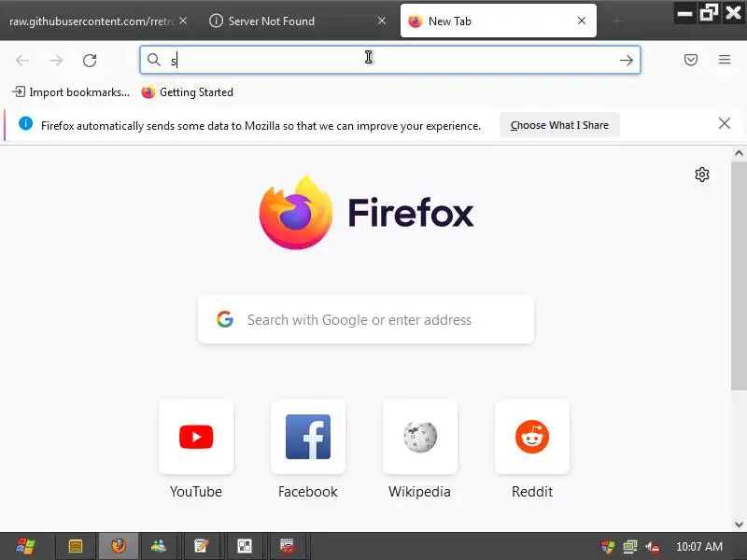Image resolution: width=747 pixels, height=560 pixels.
Task: Open the Reddit shortcut tile
Action: (532, 437)
